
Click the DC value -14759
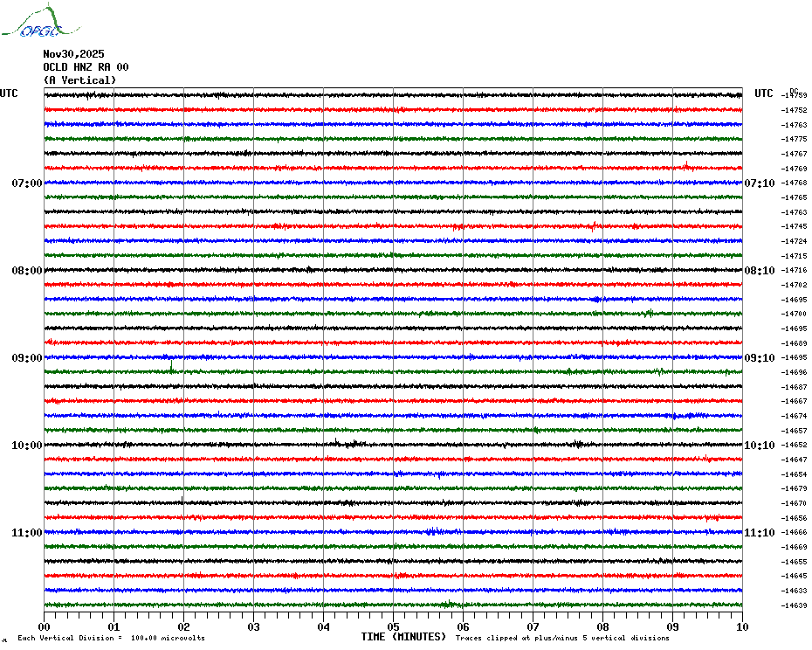pyautogui.click(x=795, y=95)
